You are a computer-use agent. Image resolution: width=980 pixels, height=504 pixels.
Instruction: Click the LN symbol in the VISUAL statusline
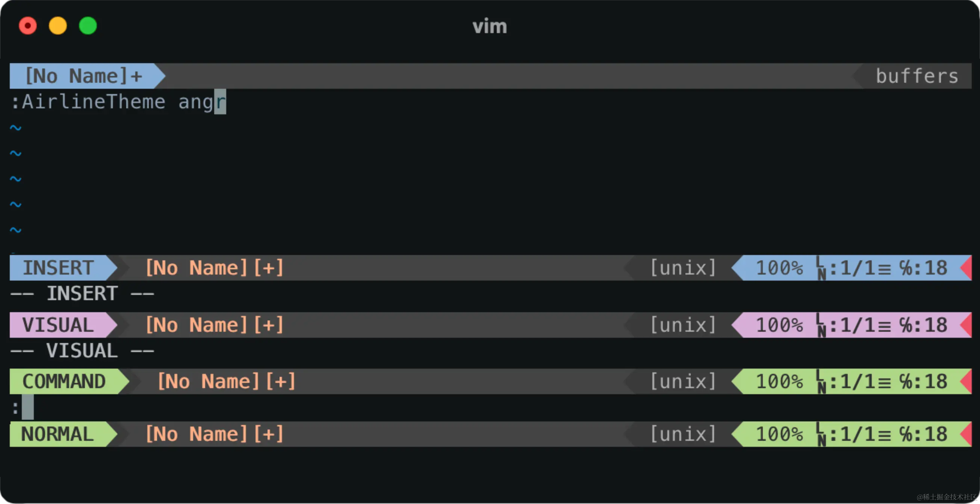click(821, 325)
